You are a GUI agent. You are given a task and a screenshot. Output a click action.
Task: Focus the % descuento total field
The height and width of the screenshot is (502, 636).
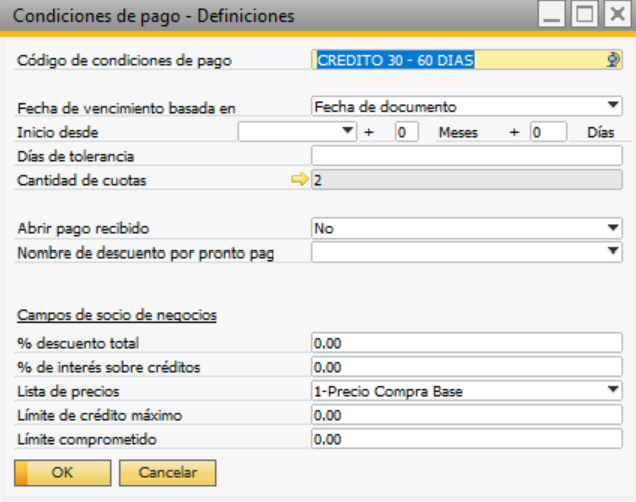coord(466,343)
